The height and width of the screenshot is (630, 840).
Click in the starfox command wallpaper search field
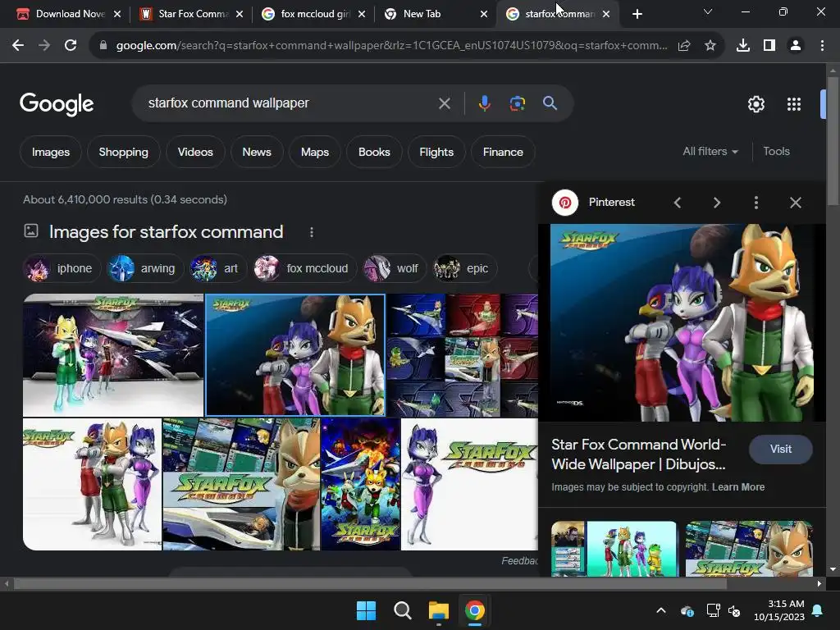[290, 103]
